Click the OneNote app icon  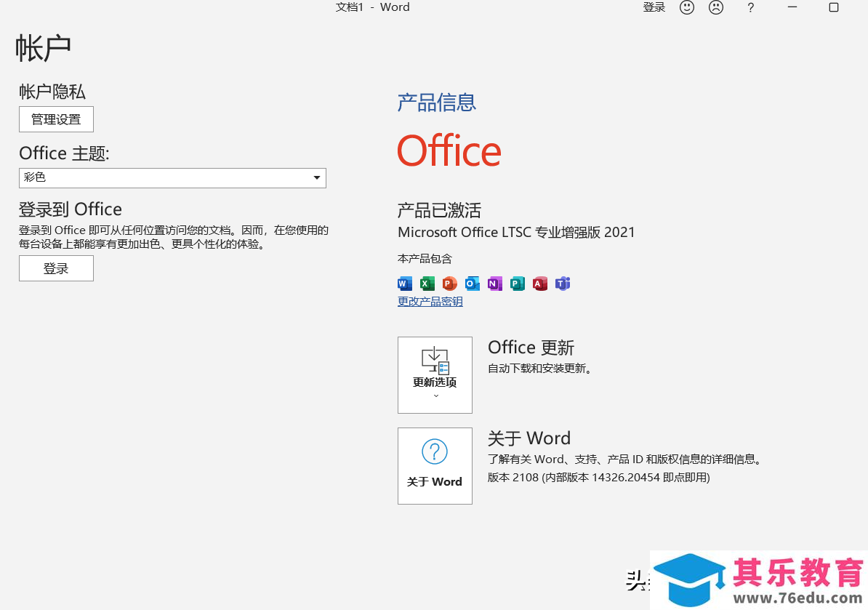point(494,284)
